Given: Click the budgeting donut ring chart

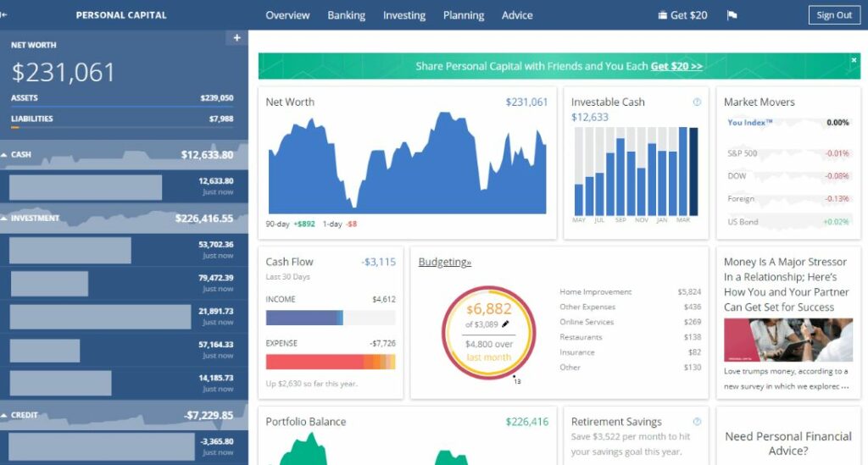Looking at the screenshot, I should (489, 332).
